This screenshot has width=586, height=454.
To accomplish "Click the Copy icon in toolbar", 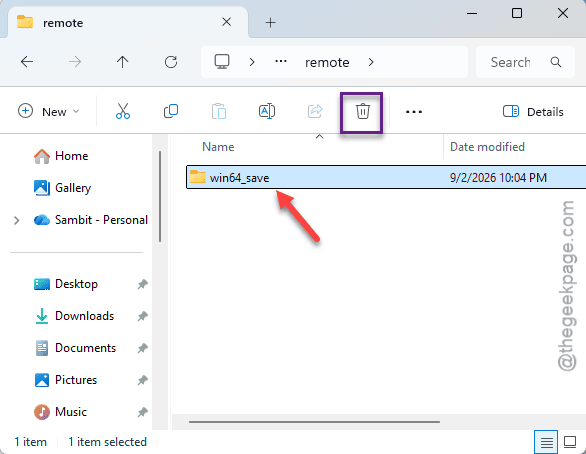I will [171, 111].
